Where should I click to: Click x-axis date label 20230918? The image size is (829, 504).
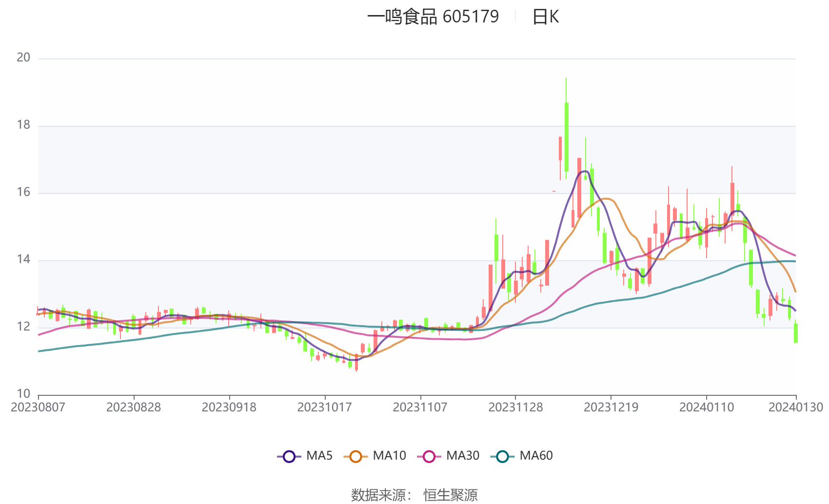tap(229, 407)
